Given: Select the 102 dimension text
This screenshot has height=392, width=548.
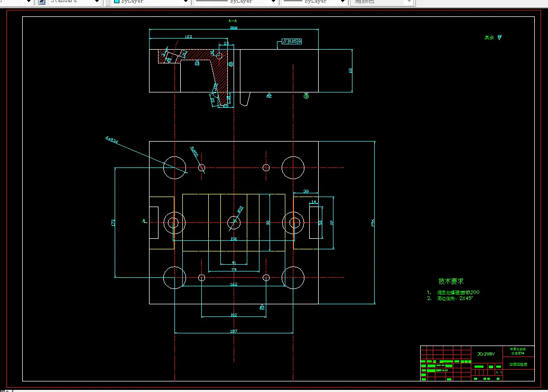Looking at the screenshot, I should (234, 315).
